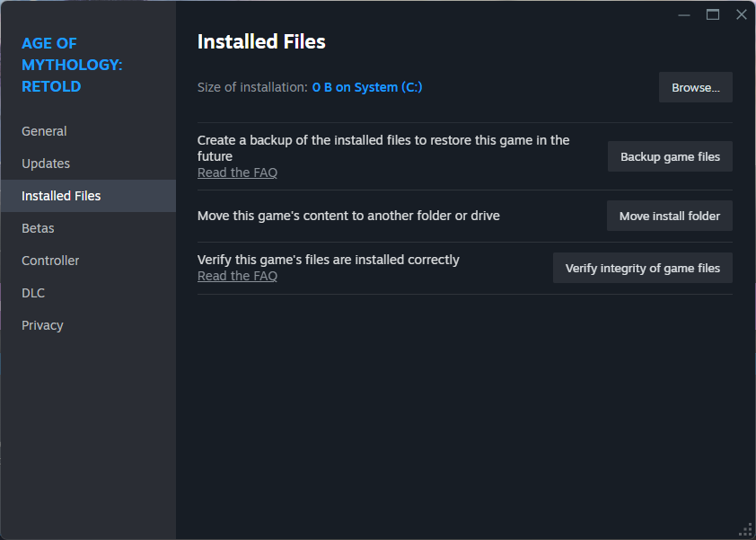This screenshot has height=540, width=756.
Task: Click Move install folder button
Action: 669,216
